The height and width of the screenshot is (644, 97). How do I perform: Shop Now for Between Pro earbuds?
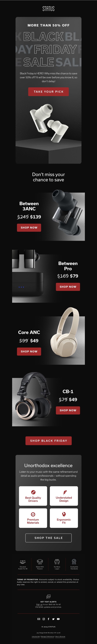(x=68, y=287)
